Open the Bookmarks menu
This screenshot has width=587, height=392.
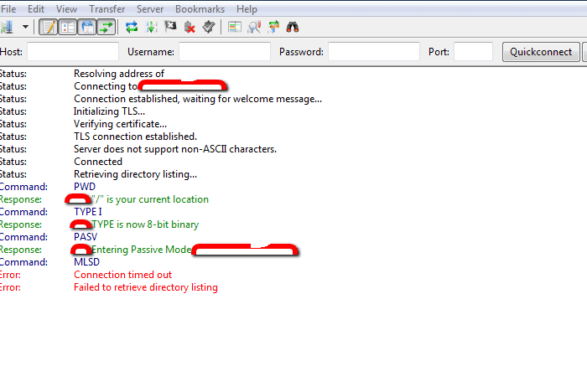200,9
